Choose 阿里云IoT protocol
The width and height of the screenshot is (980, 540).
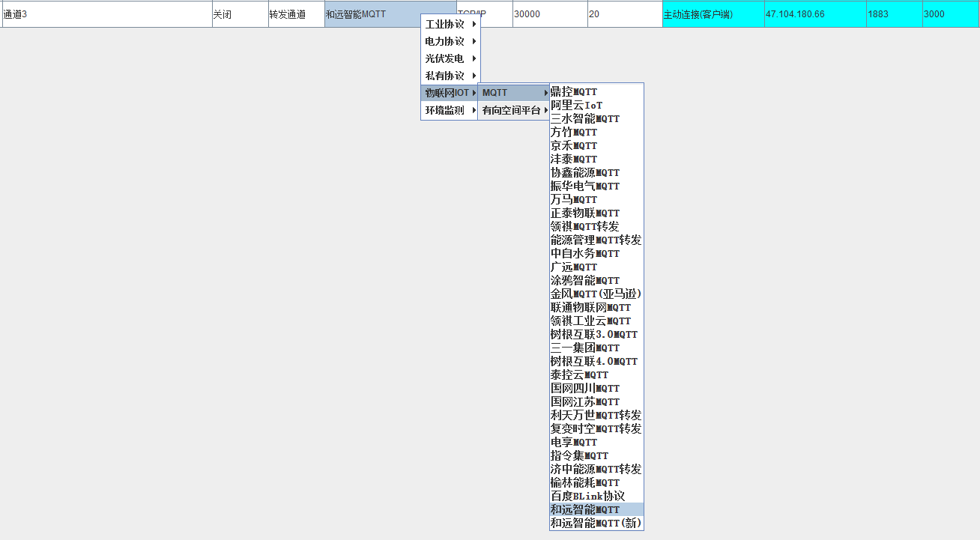pos(596,105)
